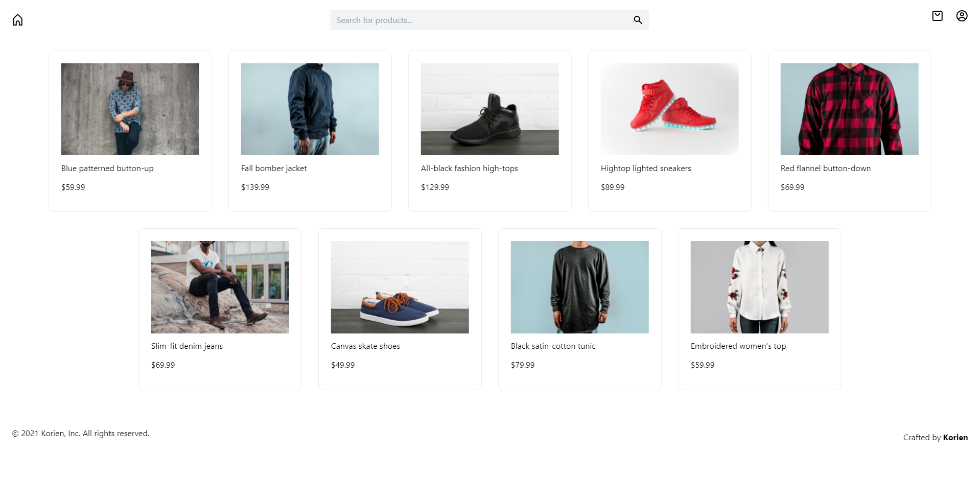View the Embroidered women's top image
Screen dimensions: 980x479
click(x=759, y=286)
